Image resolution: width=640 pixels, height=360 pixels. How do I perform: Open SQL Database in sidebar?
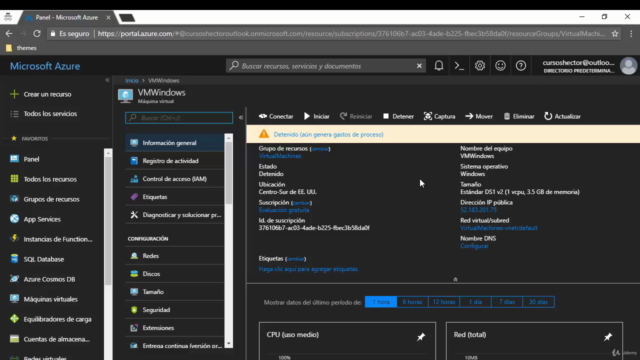point(37,259)
